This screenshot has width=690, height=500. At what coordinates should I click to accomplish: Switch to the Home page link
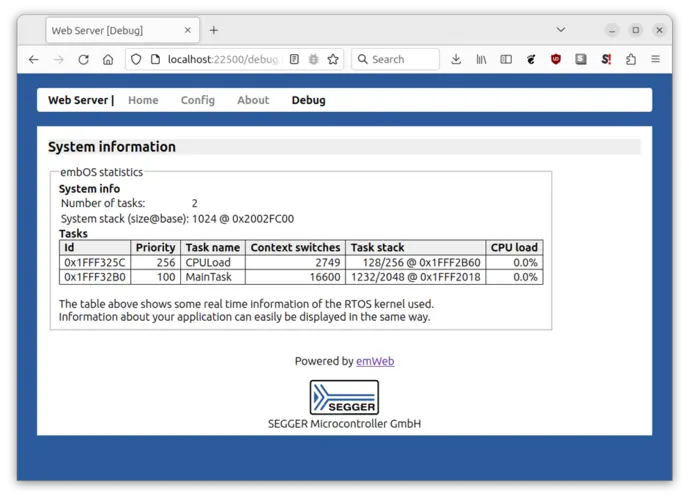(143, 100)
